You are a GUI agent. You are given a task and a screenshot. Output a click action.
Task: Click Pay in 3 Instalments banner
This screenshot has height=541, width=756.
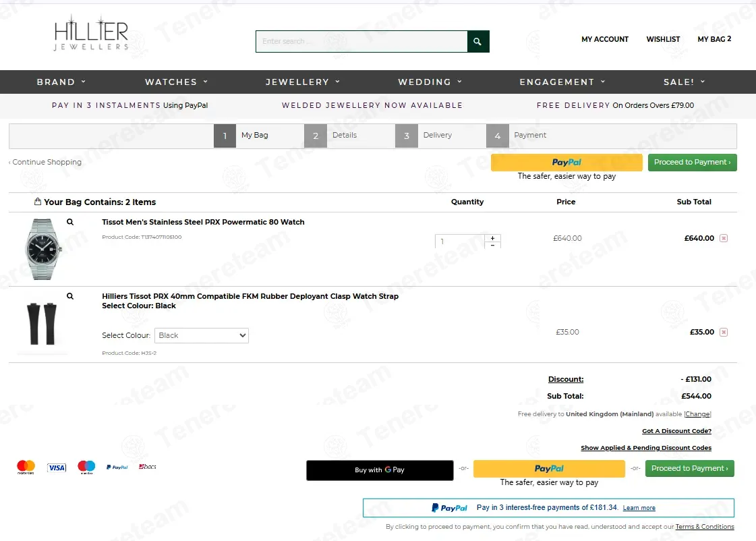[129, 105]
